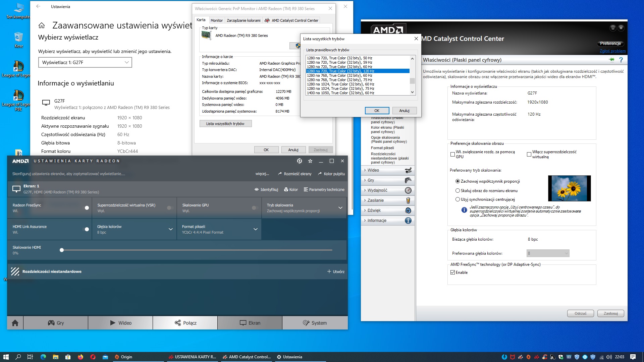The width and height of the screenshot is (644, 362).
Task: Click the help question mark in Catalyst
Action: [621, 60]
